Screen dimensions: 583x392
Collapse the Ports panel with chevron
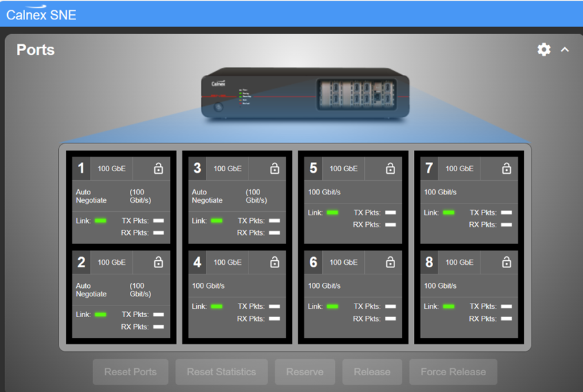(x=565, y=50)
